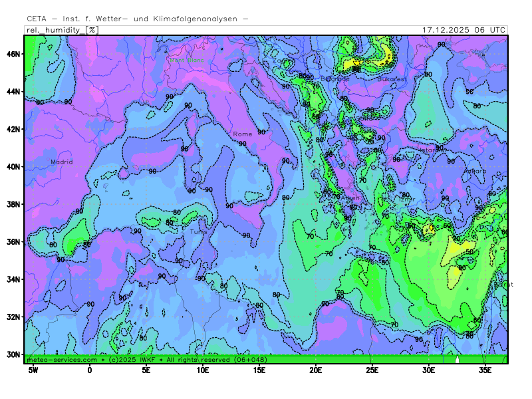Click the 20E longitude axis label
This screenshot has height=399, width=532.
[315, 370]
